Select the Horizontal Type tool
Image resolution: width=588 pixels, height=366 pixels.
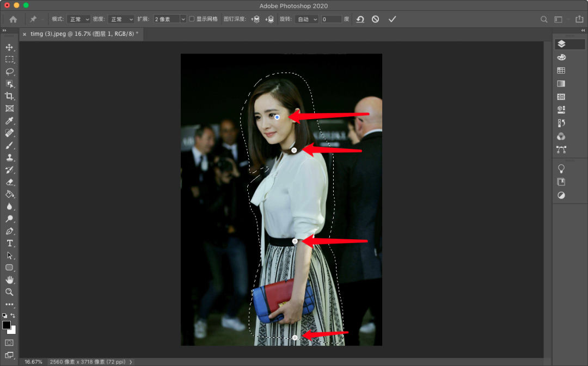coord(9,243)
